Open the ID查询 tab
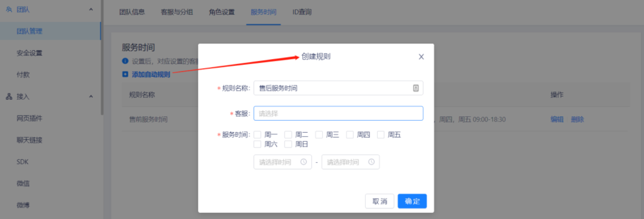The width and height of the screenshot is (644, 219). point(302,12)
